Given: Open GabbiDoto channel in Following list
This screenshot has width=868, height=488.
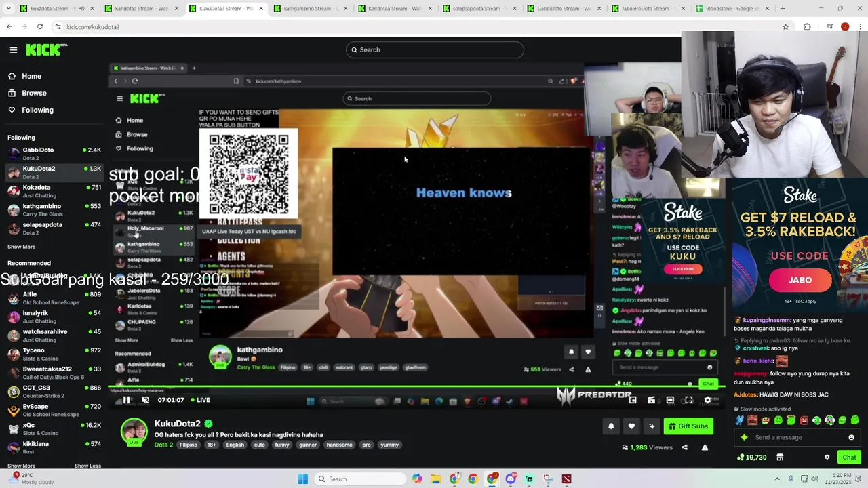Looking at the screenshot, I should click(x=54, y=154).
